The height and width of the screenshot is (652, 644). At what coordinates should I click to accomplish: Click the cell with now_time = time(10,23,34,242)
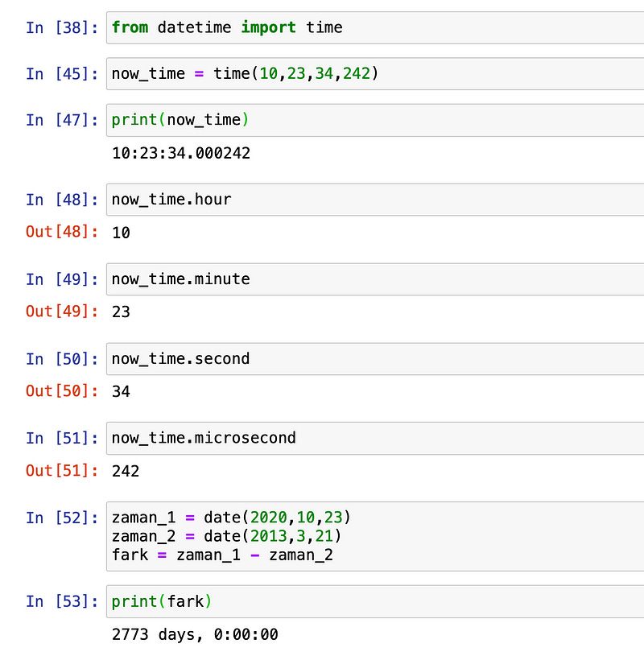pyautogui.click(x=375, y=74)
